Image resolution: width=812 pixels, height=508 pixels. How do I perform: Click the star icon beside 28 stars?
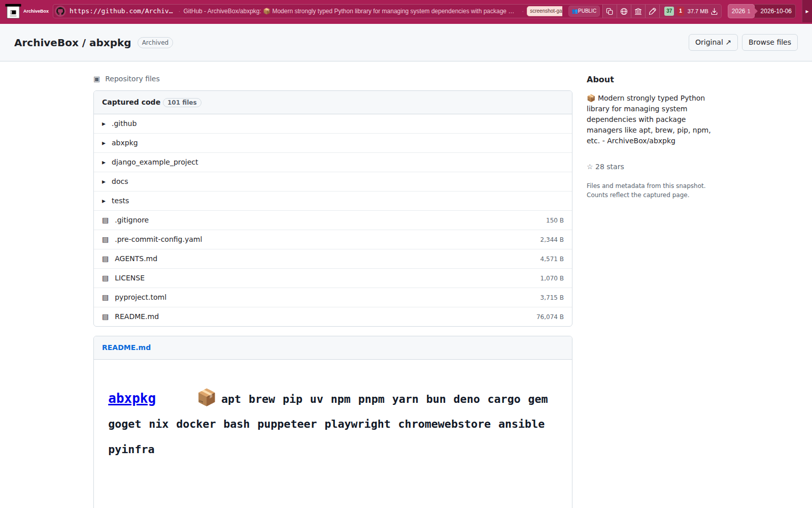(590, 167)
